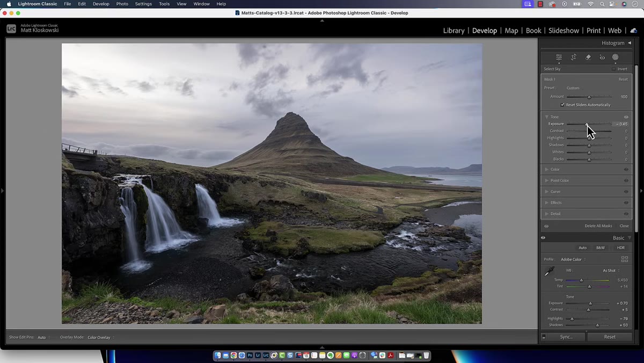Viewport: 644px width, 363px height.
Task: Choose the Healing eraser tool
Action: (588, 57)
